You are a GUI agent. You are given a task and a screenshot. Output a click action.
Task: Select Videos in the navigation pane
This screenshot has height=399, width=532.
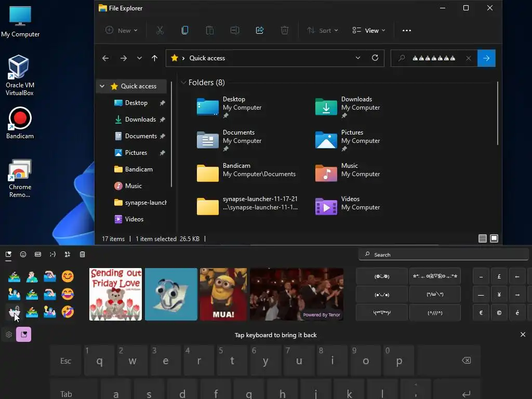click(x=134, y=219)
